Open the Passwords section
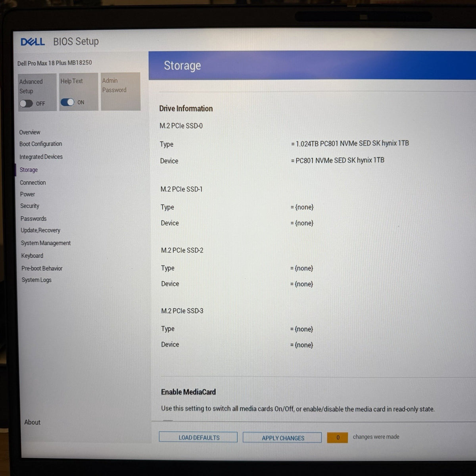Image resolution: width=476 pixels, height=476 pixels. click(x=34, y=219)
